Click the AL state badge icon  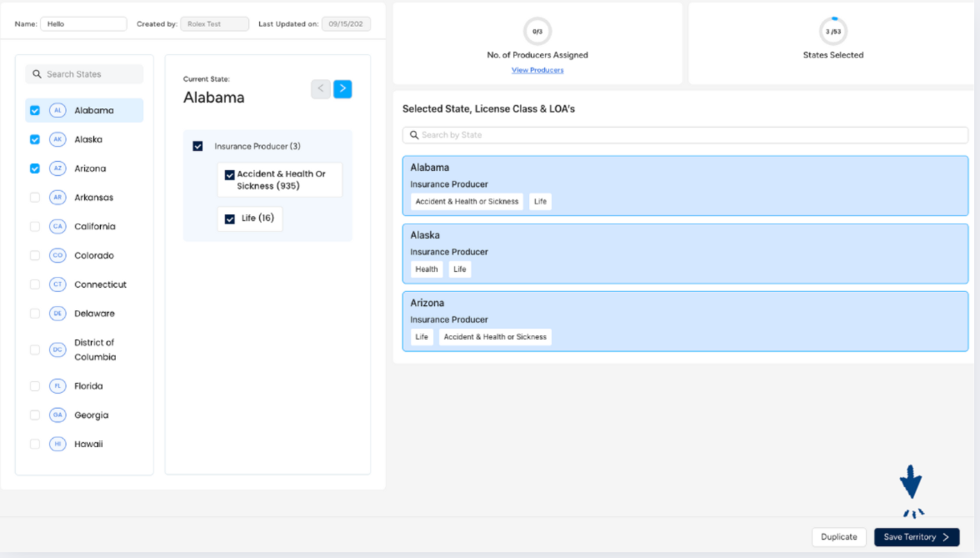click(x=57, y=110)
